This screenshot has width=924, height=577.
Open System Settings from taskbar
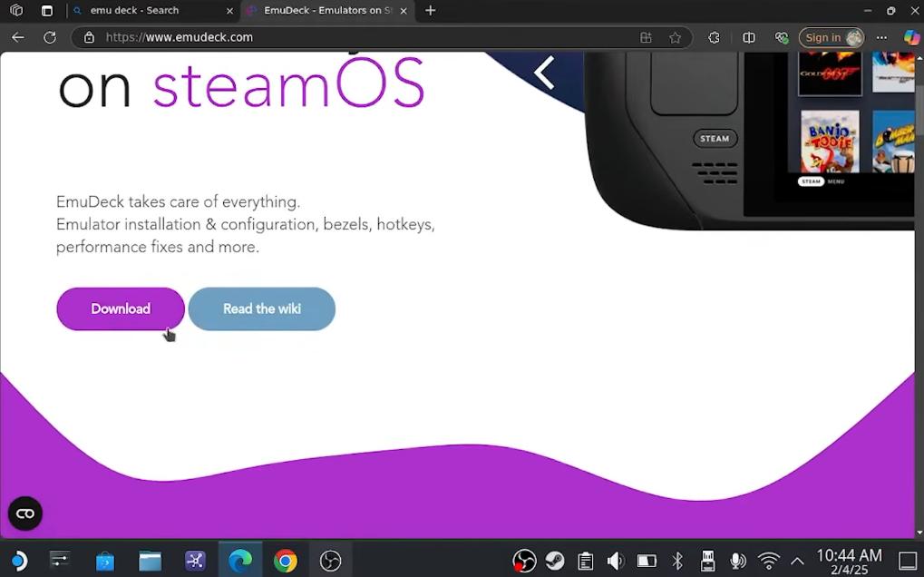[60, 561]
